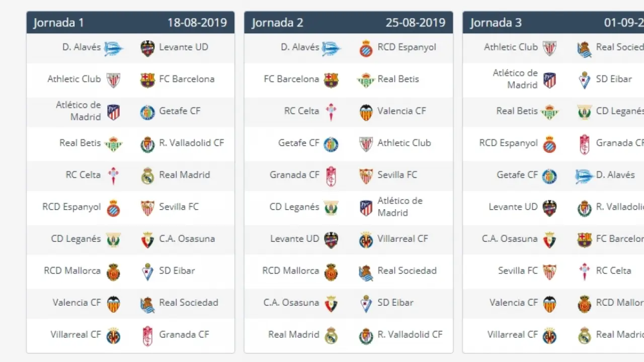Image resolution: width=644 pixels, height=362 pixels.
Task: Click Atlético de Madrid crest in Jornada 3
Action: coord(549,80)
